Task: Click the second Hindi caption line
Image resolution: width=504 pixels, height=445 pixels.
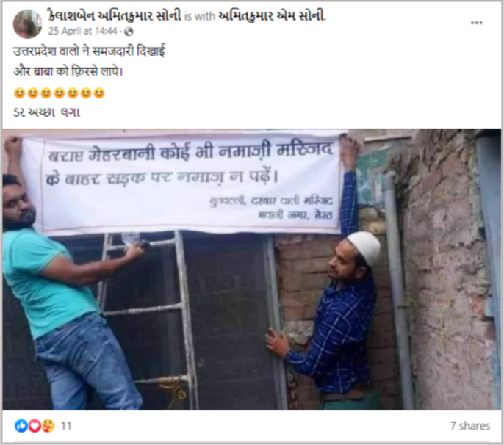Action: [68, 71]
